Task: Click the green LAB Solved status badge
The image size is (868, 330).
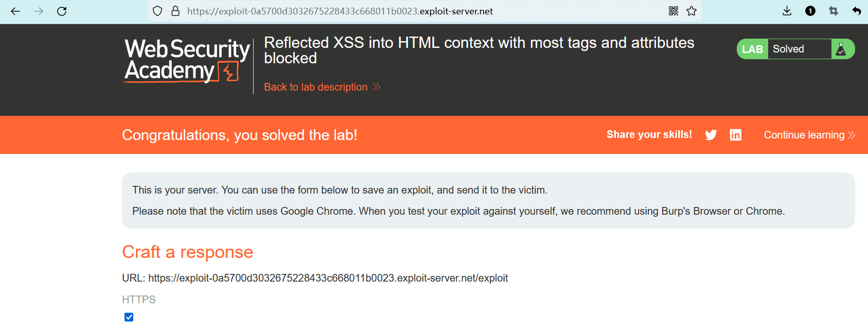Action: (787, 49)
